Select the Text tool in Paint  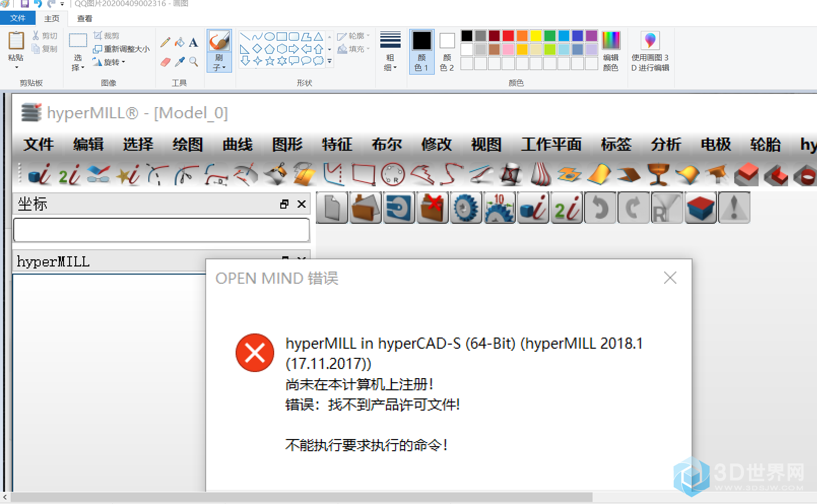pyautogui.click(x=193, y=43)
